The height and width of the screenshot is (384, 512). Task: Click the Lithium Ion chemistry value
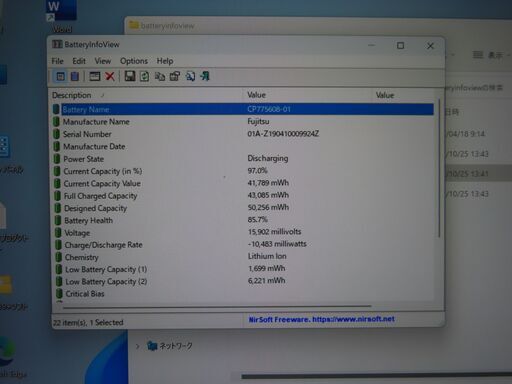click(x=267, y=256)
